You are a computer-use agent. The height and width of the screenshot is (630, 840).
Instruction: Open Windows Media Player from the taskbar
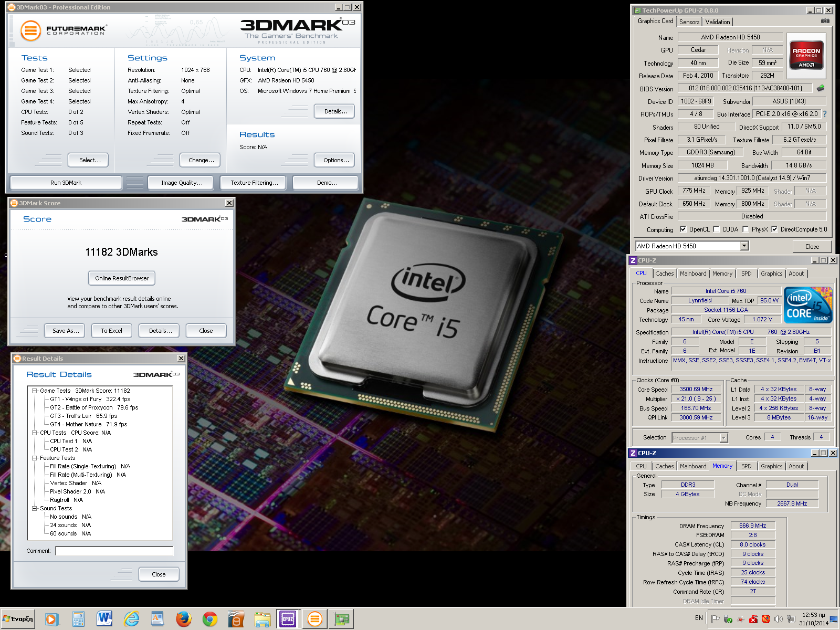pyautogui.click(x=51, y=619)
